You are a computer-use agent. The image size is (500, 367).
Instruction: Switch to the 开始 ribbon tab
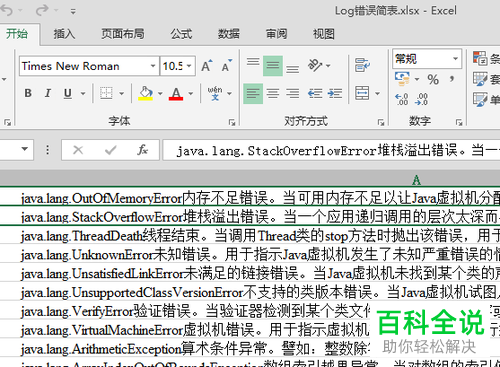17,34
